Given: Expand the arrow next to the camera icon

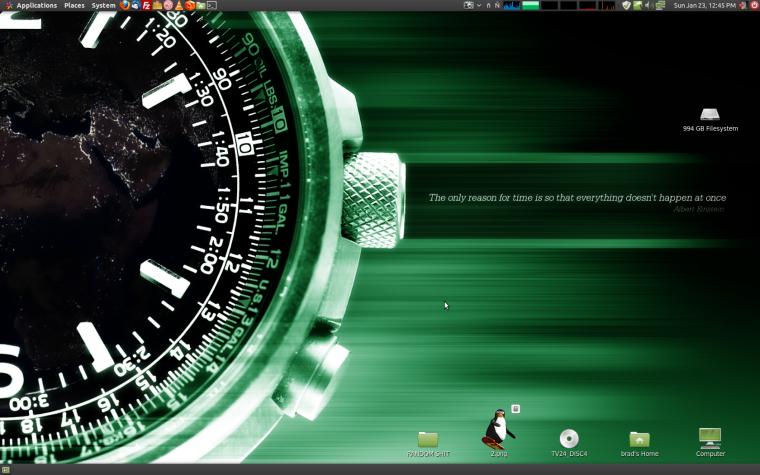Looking at the screenshot, I should point(479,5).
